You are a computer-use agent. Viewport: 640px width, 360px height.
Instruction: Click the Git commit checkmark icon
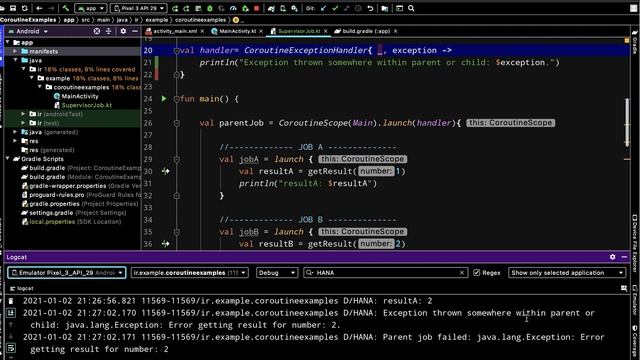tap(335, 8)
